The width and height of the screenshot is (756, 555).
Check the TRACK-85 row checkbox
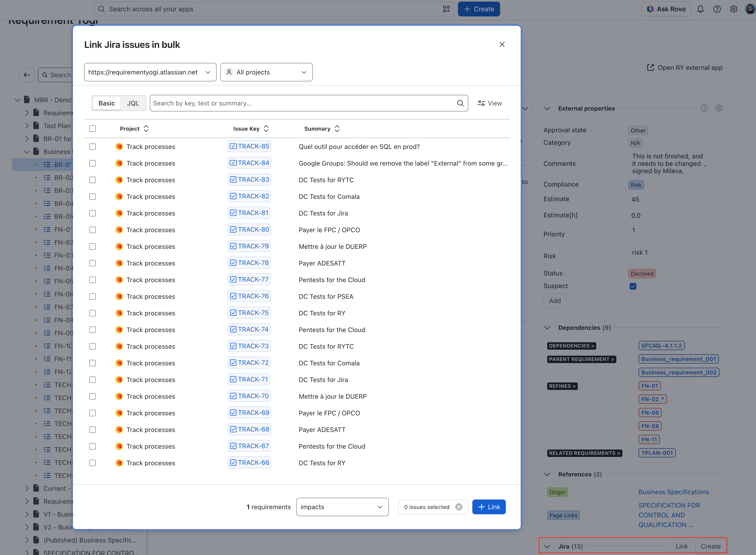point(92,146)
